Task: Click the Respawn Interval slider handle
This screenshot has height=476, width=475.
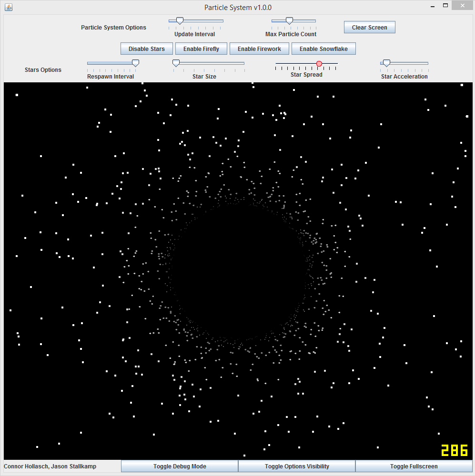Action: click(x=135, y=63)
